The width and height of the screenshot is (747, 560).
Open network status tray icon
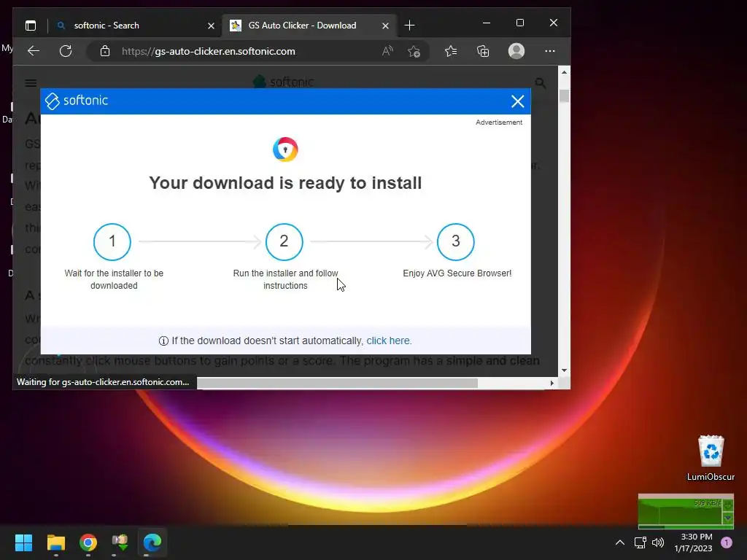click(640, 542)
